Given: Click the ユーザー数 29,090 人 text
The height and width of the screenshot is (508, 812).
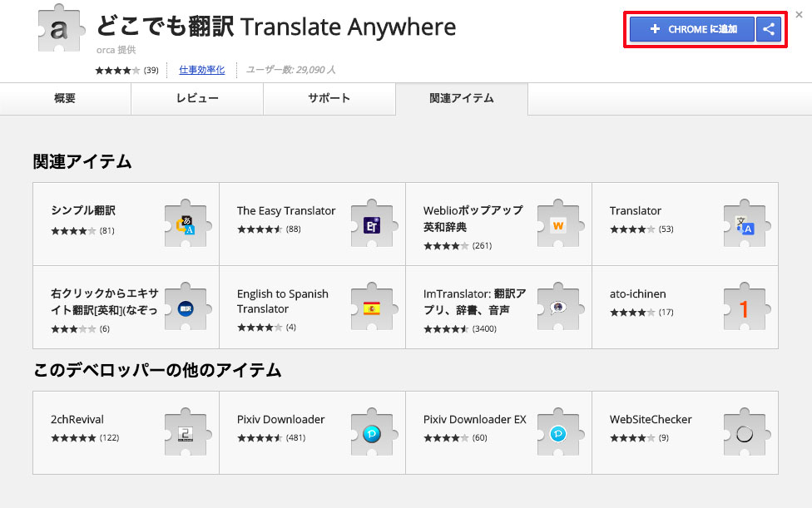Looking at the screenshot, I should [290, 70].
